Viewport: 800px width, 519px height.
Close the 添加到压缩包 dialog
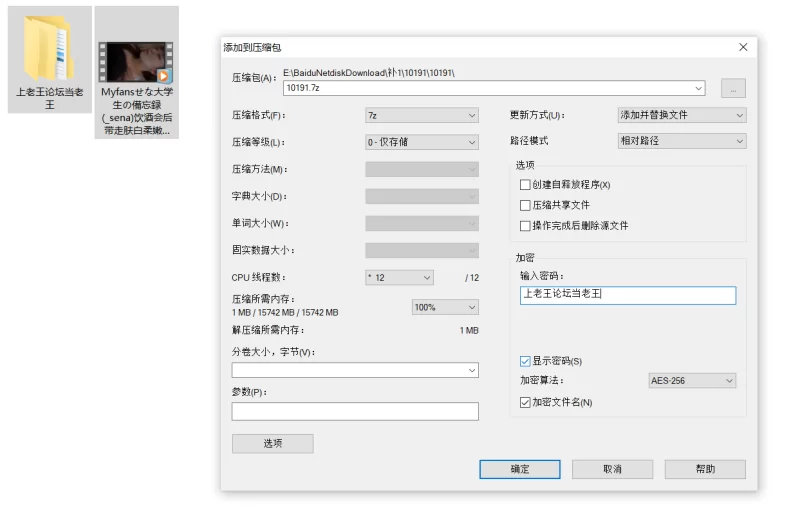(x=743, y=47)
